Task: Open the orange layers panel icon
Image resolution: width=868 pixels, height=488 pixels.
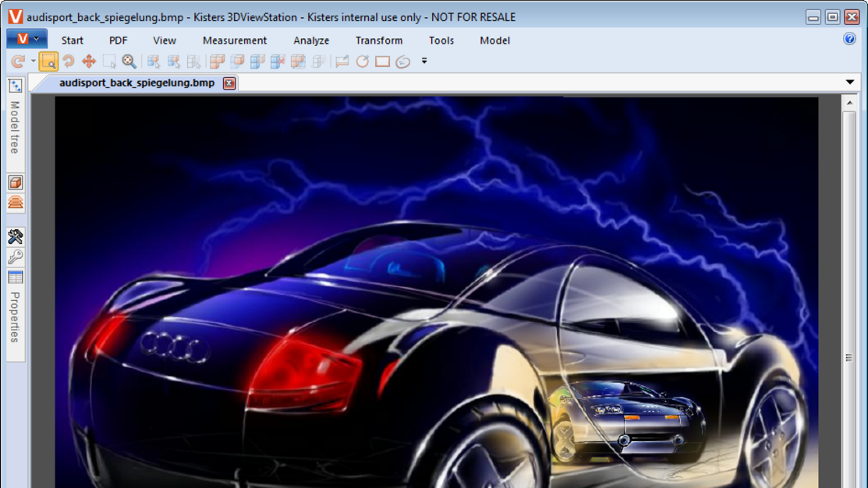Action: coord(16,203)
